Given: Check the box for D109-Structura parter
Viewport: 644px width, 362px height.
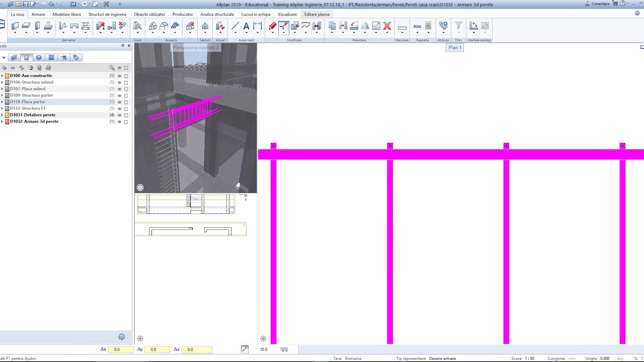Looking at the screenshot, I should pyautogui.click(x=126, y=96).
